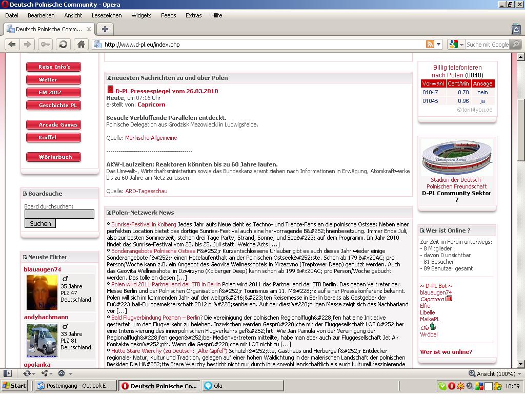Go to Home via house icon
This screenshot has width=525, height=420.
pos(80,45)
